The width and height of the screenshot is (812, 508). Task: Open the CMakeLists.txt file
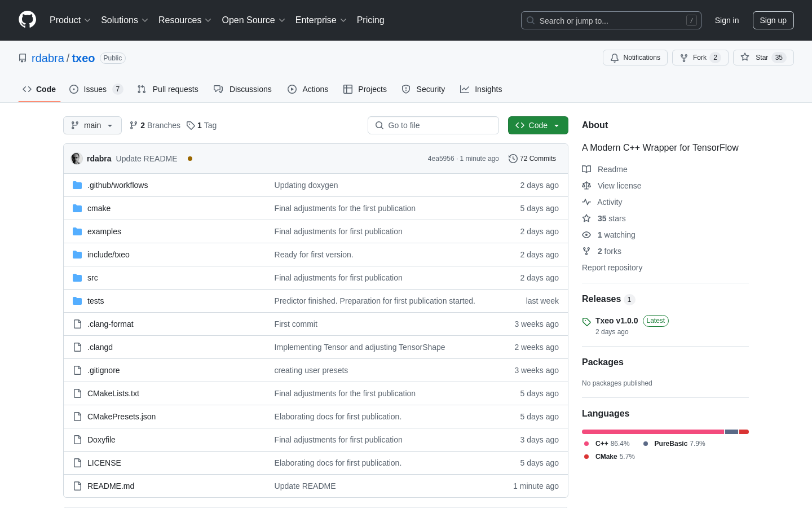point(113,393)
